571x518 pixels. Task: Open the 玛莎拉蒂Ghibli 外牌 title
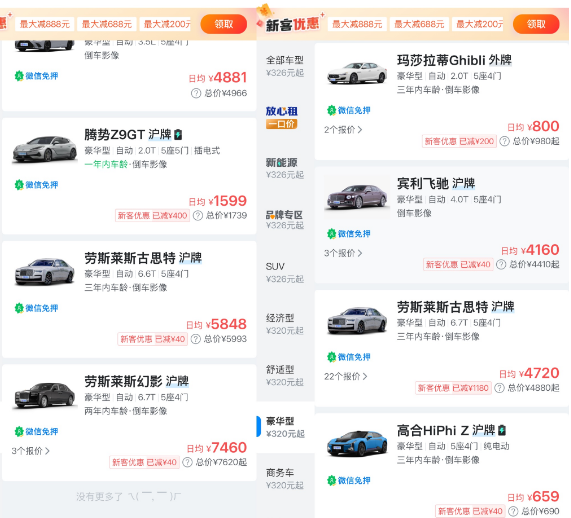454,60
